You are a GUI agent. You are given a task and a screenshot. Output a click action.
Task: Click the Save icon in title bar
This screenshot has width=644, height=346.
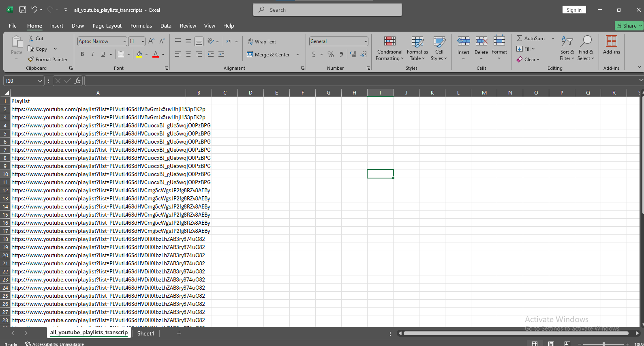23,10
